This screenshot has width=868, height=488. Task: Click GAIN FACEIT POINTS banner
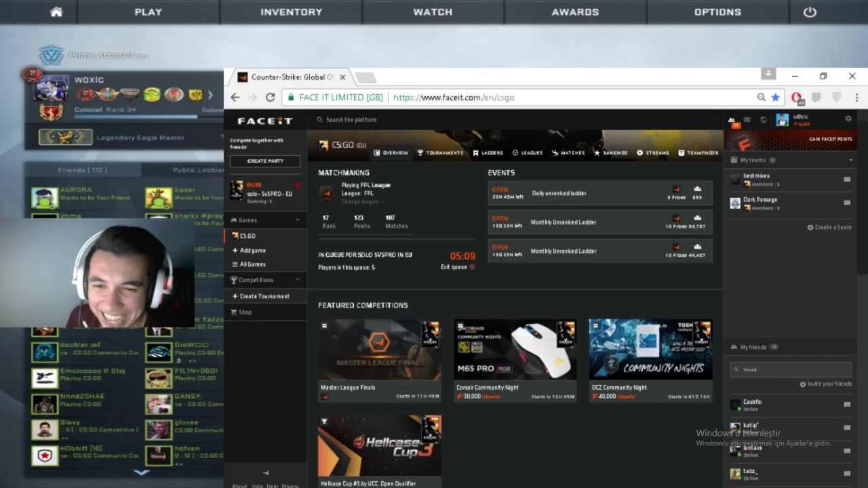[x=791, y=141]
